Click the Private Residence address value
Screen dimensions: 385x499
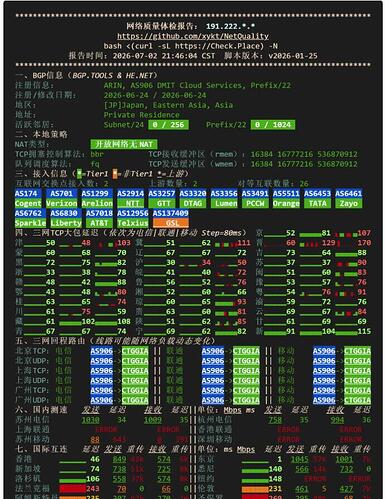pyautogui.click(x=141, y=115)
